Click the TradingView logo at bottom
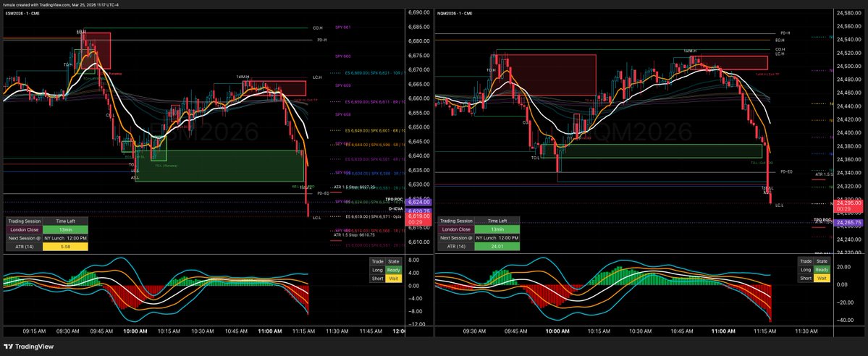The height and width of the screenshot is (356, 868). point(29,347)
